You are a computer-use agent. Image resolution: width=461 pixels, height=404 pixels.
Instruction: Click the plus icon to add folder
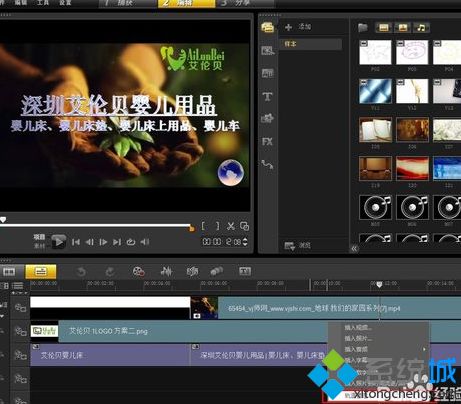tap(289, 27)
